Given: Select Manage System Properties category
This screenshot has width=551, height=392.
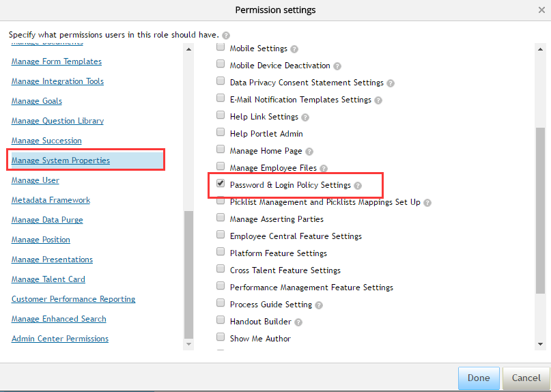Looking at the screenshot, I should tap(61, 160).
